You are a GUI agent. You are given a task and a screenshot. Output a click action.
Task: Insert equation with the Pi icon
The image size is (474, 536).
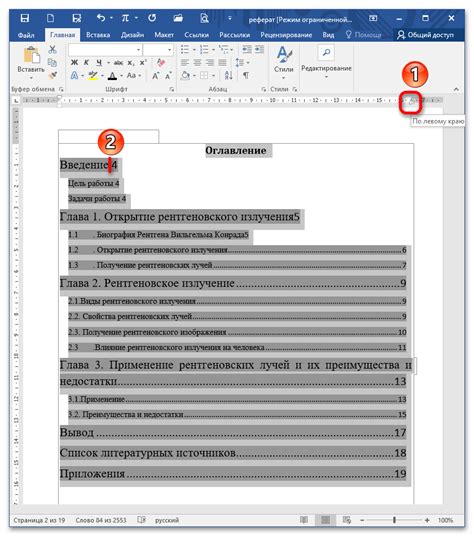tap(125, 18)
